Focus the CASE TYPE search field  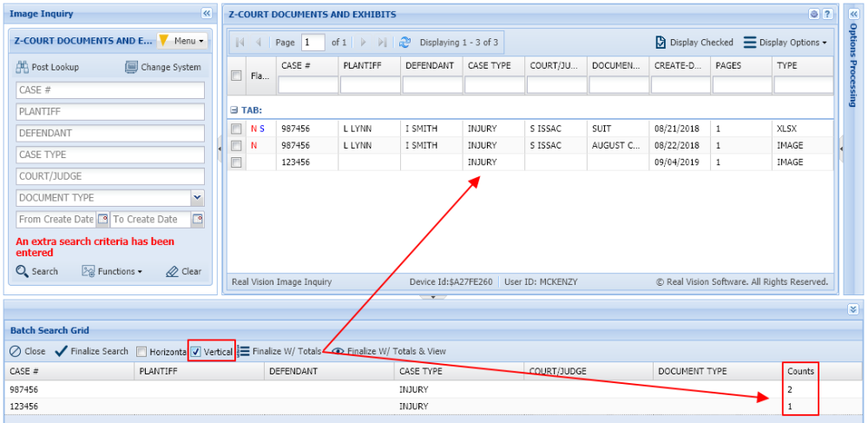(x=110, y=155)
